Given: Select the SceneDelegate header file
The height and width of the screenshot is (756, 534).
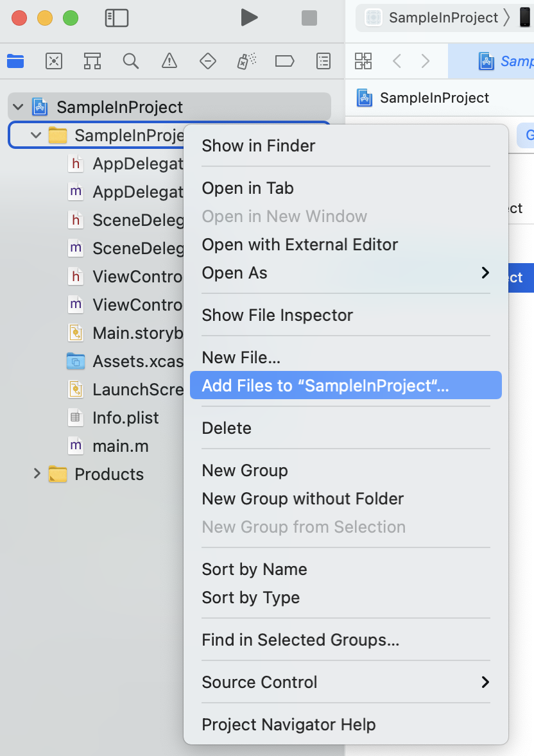Looking at the screenshot, I should (x=125, y=220).
